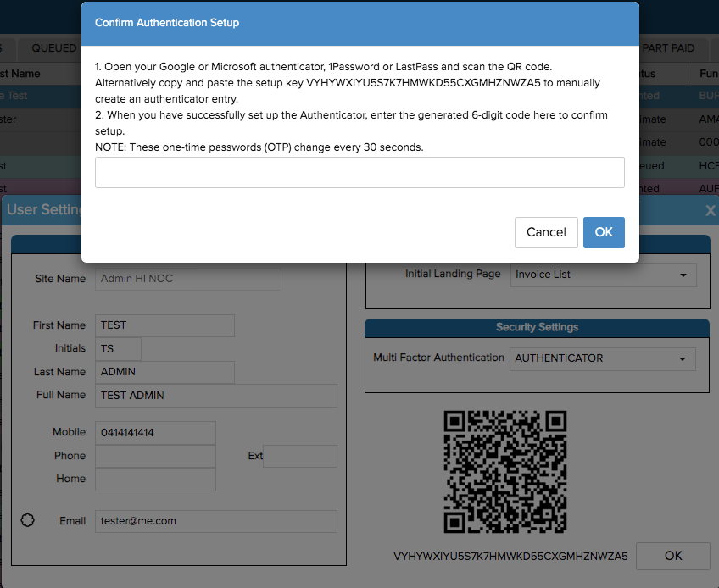Edit the Initials field TS

[118, 349]
